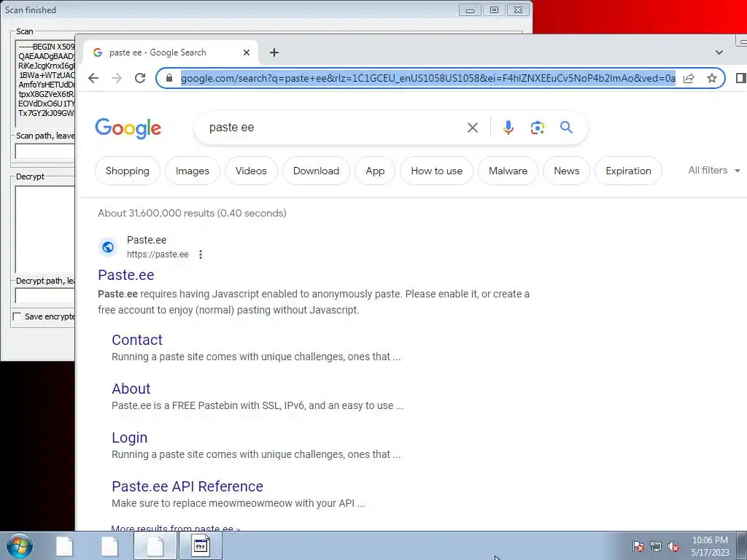Open third blank file taskbar icon
The height and width of the screenshot is (560, 747).
point(155,545)
